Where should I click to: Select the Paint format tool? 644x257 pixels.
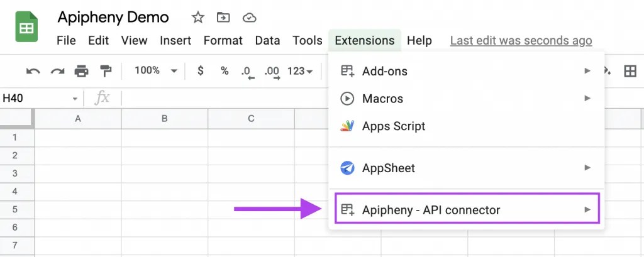click(106, 72)
